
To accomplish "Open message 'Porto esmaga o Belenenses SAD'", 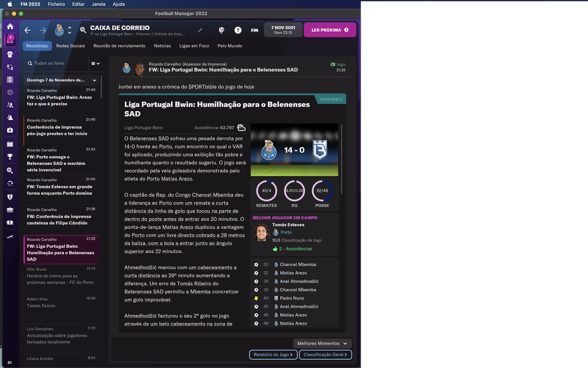I will point(62,161).
